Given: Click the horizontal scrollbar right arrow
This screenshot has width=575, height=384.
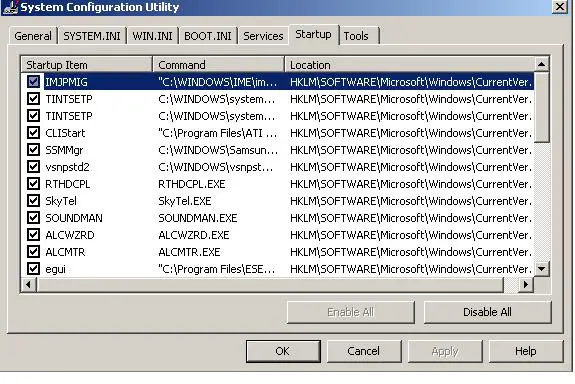Looking at the screenshot, I should click(526, 284).
